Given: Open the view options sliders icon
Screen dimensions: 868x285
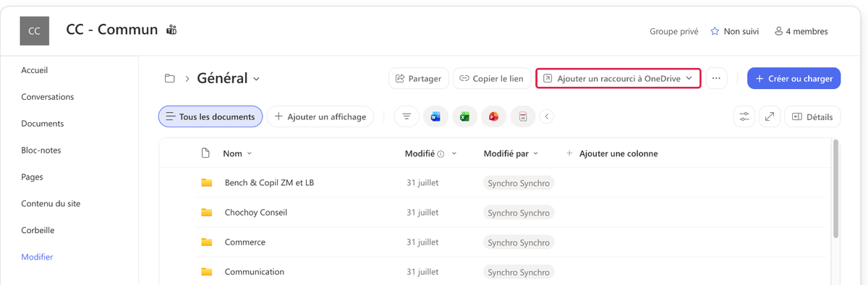Looking at the screenshot, I should (x=744, y=116).
